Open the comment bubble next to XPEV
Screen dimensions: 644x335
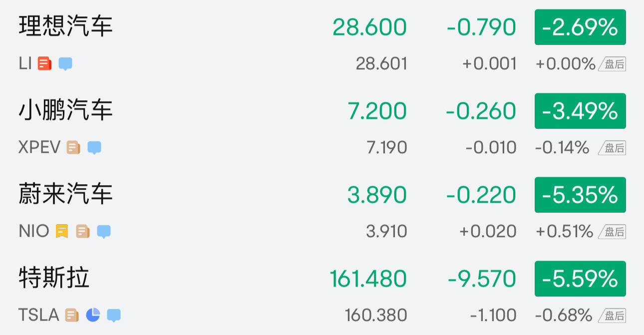click(x=94, y=148)
